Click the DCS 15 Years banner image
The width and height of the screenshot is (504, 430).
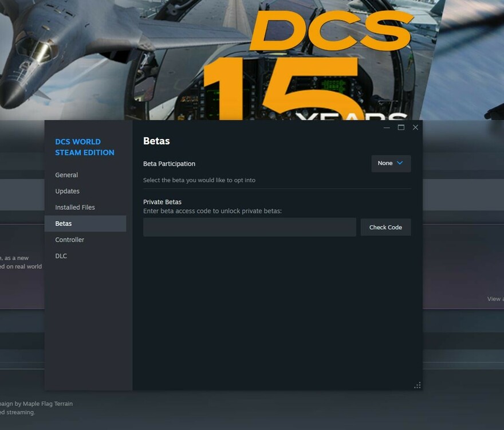252,60
